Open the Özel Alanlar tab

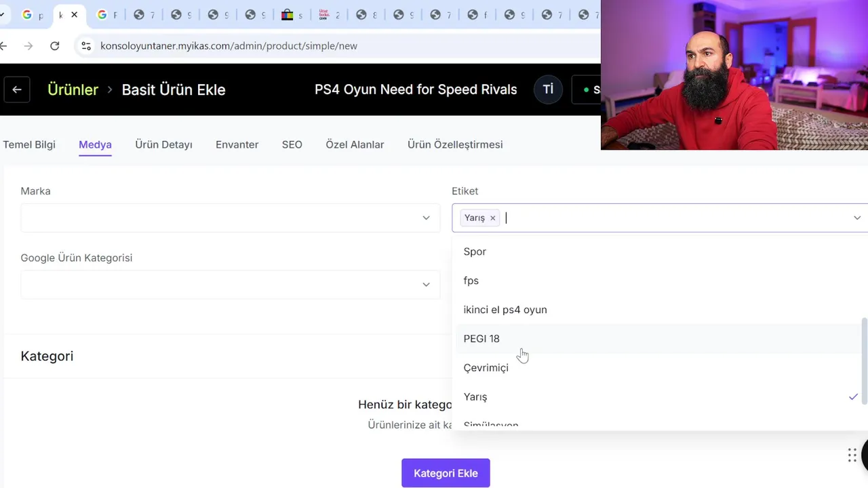pyautogui.click(x=355, y=144)
